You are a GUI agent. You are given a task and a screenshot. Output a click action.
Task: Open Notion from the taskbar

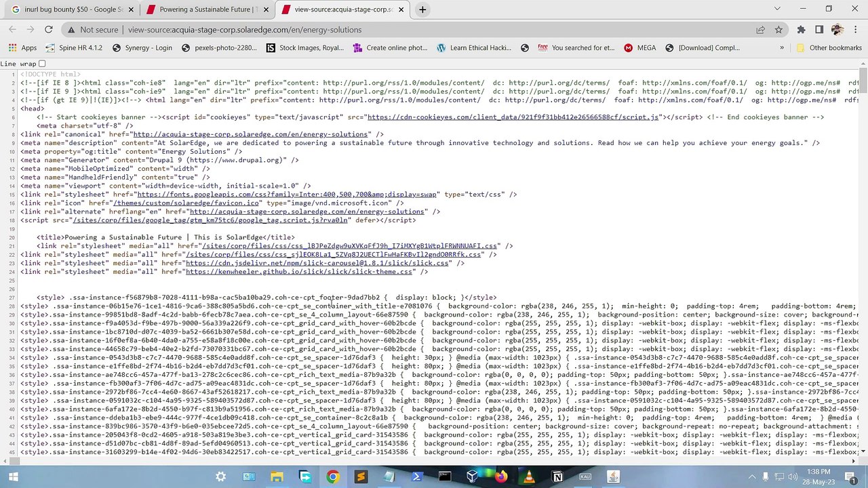tap(557, 476)
